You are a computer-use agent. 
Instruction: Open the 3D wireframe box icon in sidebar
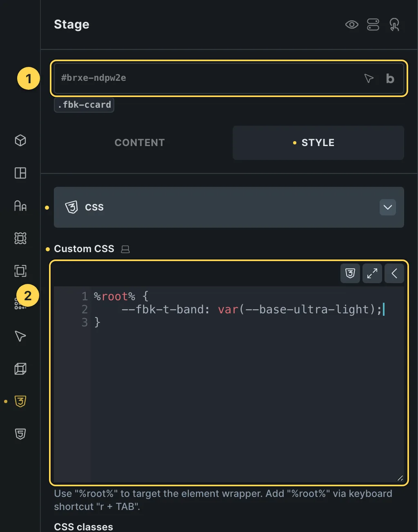[x=20, y=369]
